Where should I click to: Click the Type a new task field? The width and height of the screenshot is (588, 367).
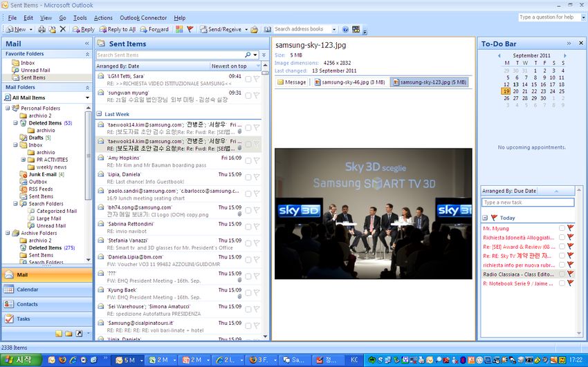click(528, 203)
